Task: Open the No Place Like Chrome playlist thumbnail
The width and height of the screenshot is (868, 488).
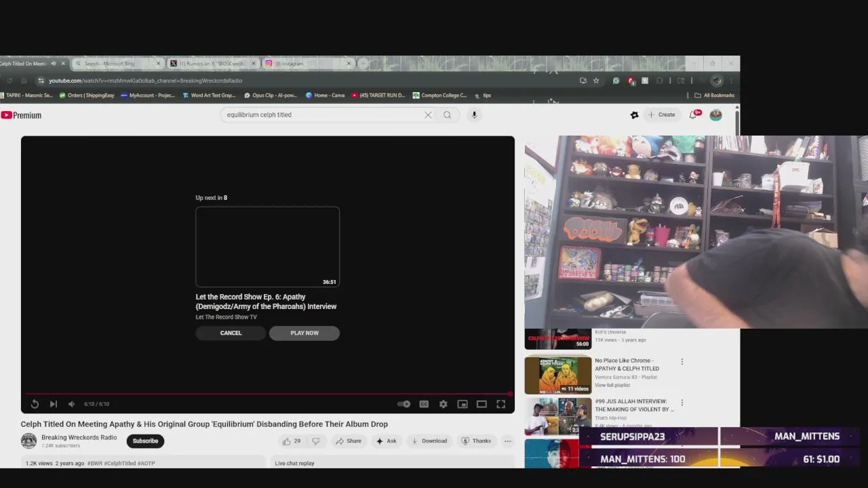Action: (x=558, y=375)
